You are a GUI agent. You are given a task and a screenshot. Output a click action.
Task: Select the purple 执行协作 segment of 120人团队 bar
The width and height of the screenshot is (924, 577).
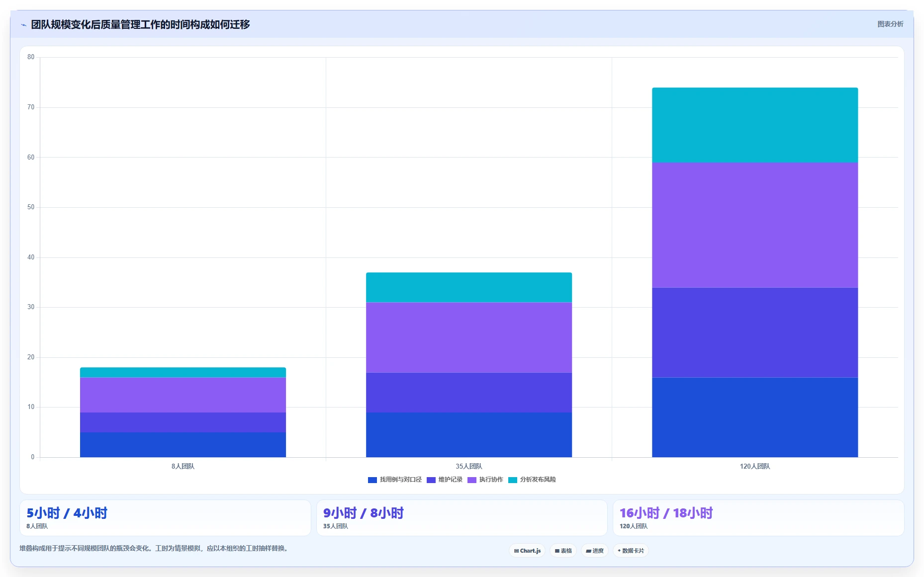pyautogui.click(x=755, y=225)
